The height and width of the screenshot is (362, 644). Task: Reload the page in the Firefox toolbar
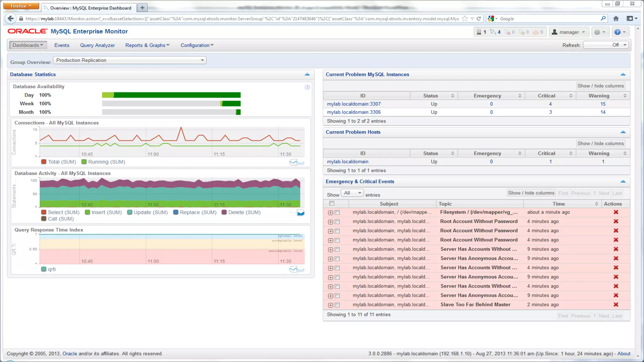click(x=479, y=19)
